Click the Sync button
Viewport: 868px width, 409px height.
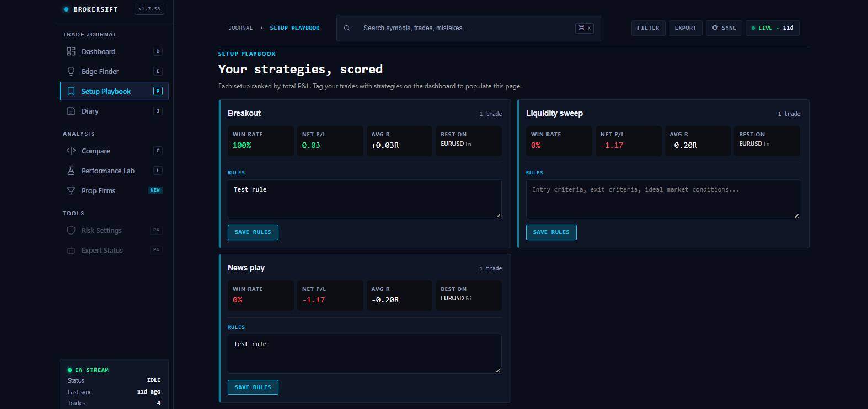pos(724,28)
